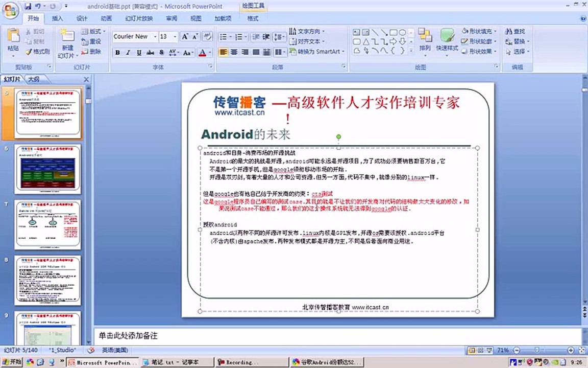Increase font size with grow font icon
The height and width of the screenshot is (368, 588).
[x=185, y=36]
